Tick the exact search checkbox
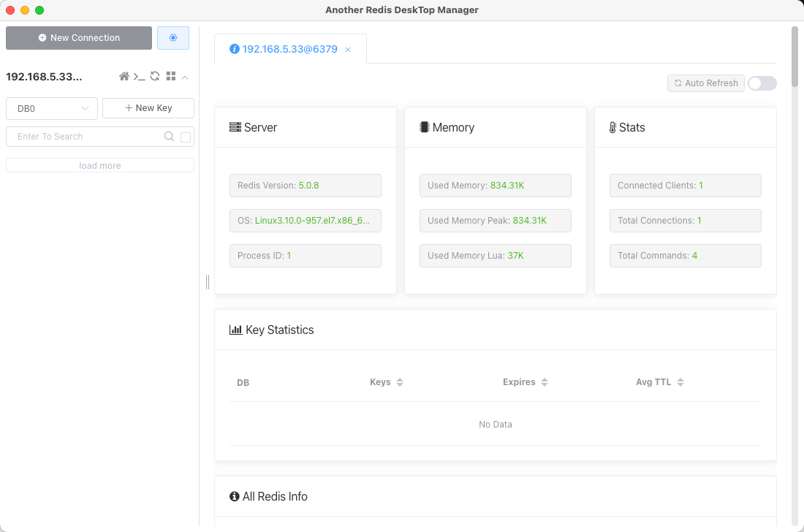 pos(186,137)
